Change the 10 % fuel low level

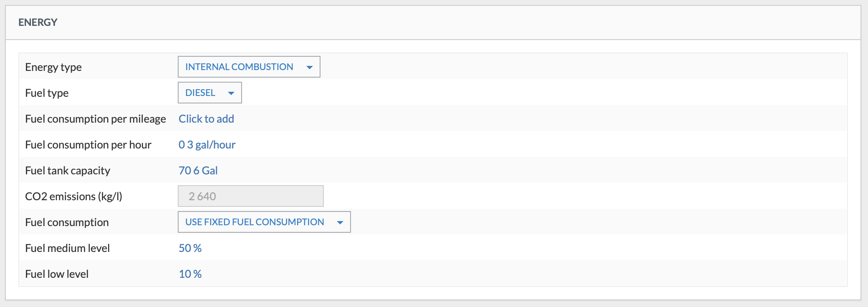click(190, 274)
